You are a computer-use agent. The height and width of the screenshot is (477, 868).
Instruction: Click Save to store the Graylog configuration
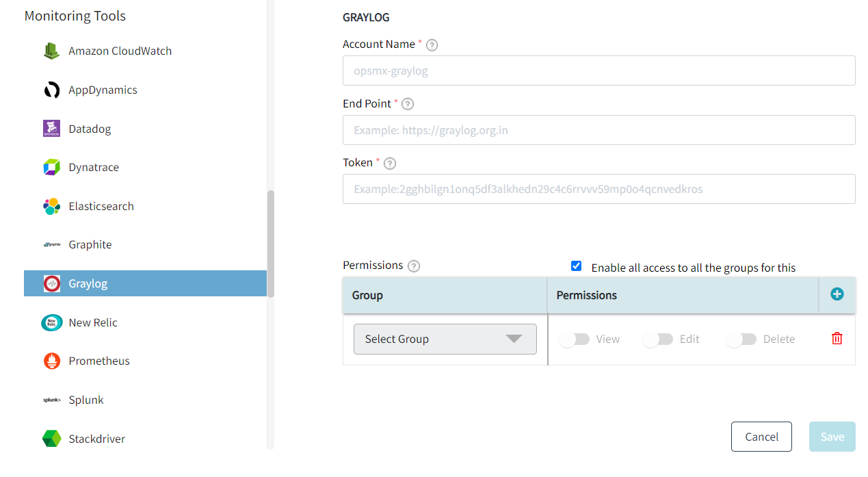(832, 436)
